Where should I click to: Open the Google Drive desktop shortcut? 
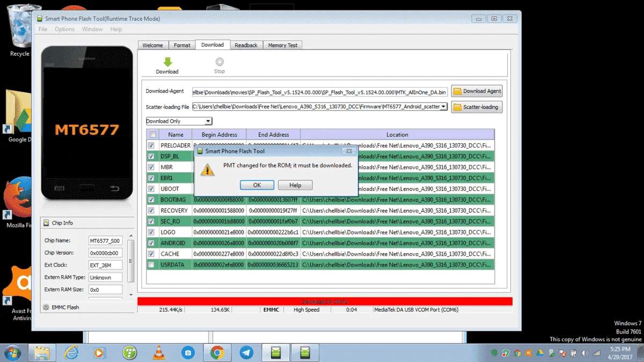20,115
